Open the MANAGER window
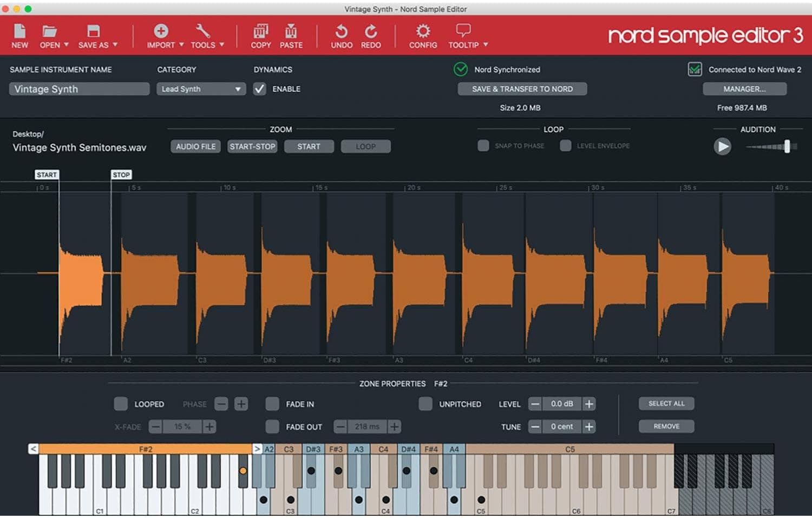812x518 pixels. (x=744, y=88)
